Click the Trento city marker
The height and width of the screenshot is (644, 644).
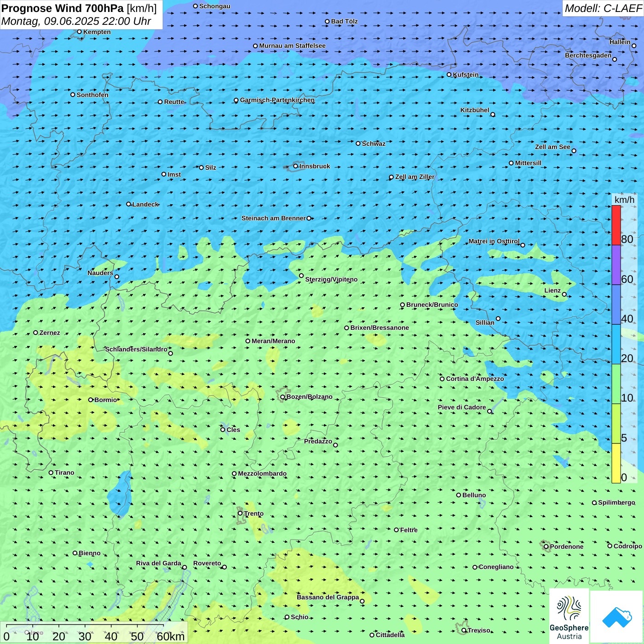240,513
